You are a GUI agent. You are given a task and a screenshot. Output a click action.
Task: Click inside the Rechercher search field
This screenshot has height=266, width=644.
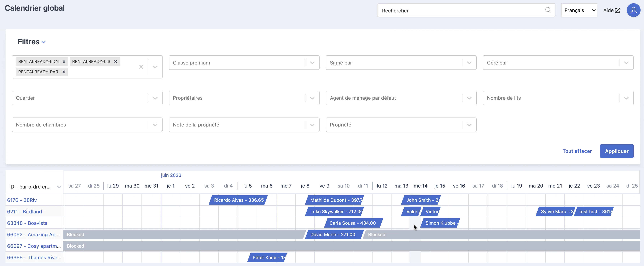[x=461, y=10]
